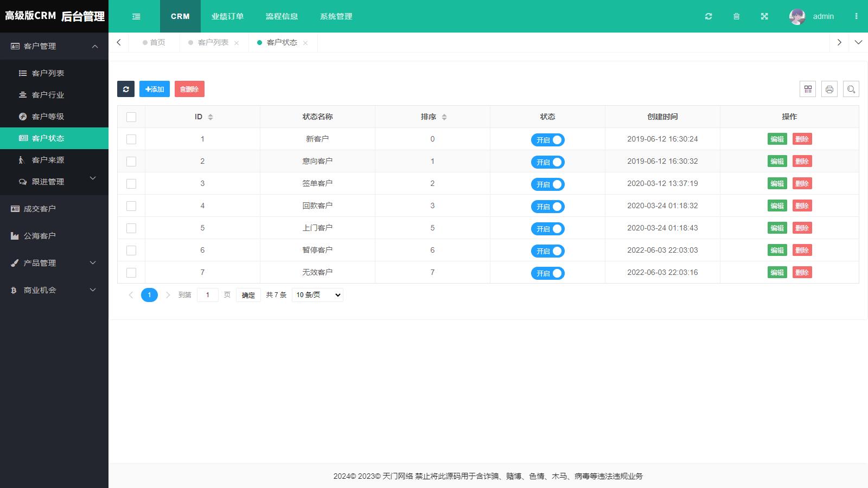Click the fullscreen icon in top bar
This screenshot has width=868, height=488.
coord(764,16)
